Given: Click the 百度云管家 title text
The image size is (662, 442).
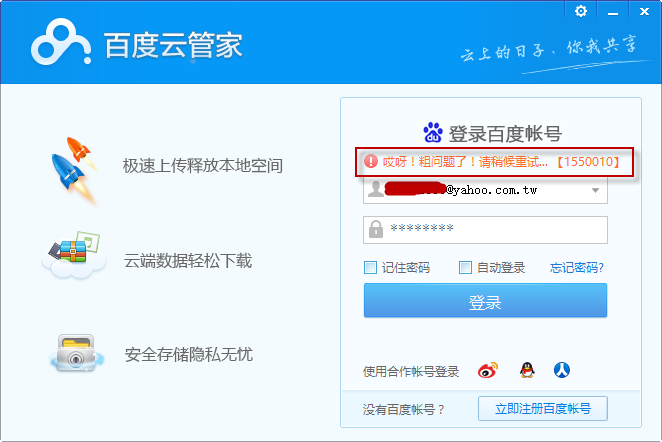Looking at the screenshot, I should pyautogui.click(x=174, y=45).
